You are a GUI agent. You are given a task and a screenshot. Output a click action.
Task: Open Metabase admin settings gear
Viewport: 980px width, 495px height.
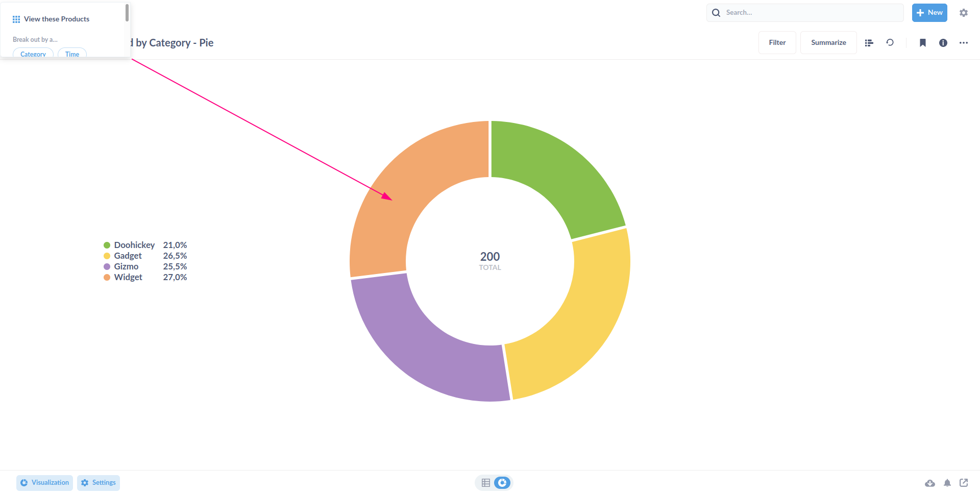(x=964, y=12)
